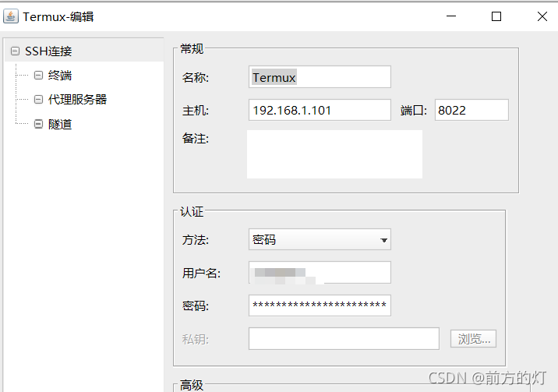Click the 主机 field with 192.168.1.101
The image size is (558, 392).
[x=320, y=110]
